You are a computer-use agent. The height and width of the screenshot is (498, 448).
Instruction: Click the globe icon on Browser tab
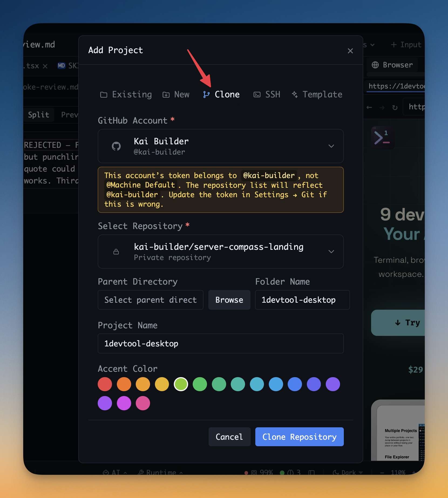click(375, 65)
